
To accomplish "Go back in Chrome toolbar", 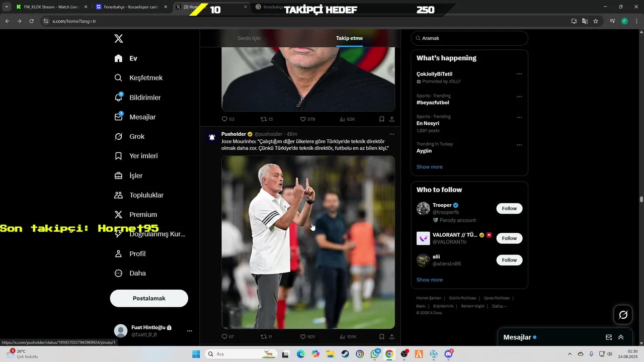I will coord(7,21).
